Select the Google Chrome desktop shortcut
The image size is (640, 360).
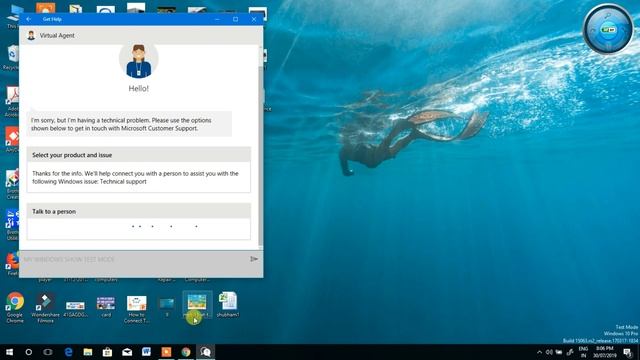[15, 307]
